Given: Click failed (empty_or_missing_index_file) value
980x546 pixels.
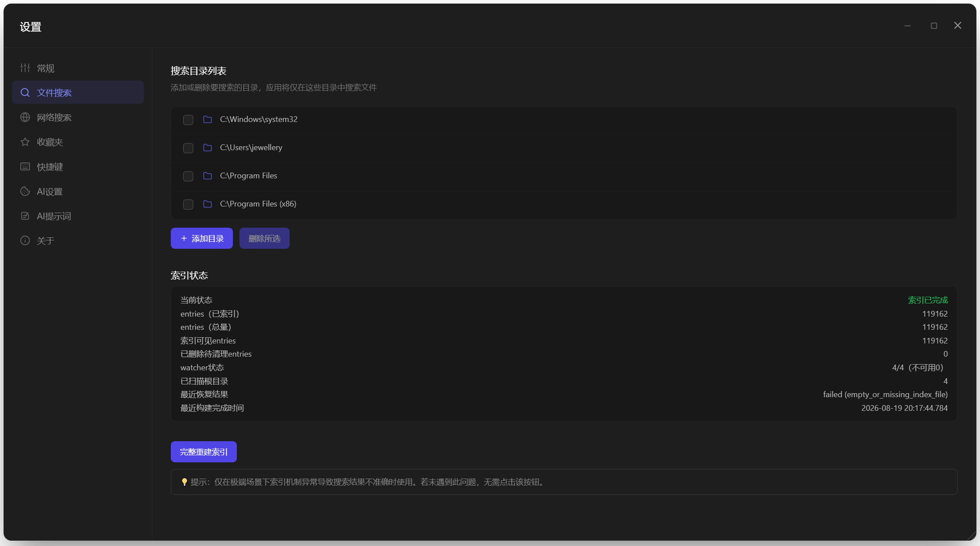Looking at the screenshot, I should (x=885, y=395).
